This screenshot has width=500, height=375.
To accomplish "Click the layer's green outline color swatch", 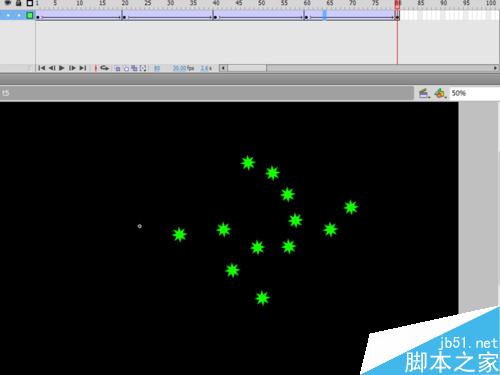I will (30, 15).
